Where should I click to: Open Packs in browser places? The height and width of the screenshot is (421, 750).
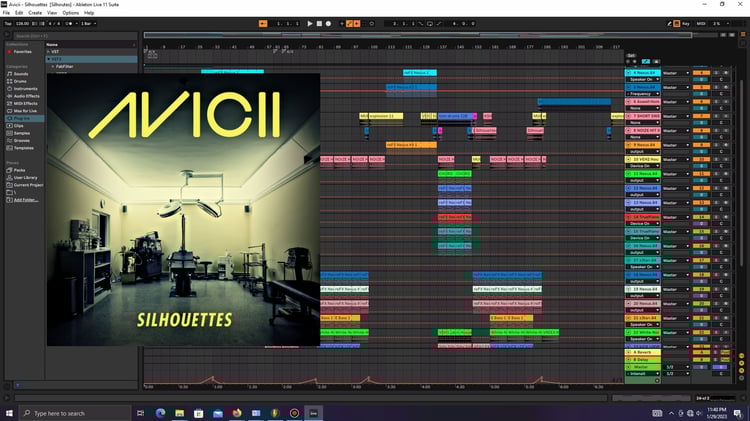click(x=19, y=170)
